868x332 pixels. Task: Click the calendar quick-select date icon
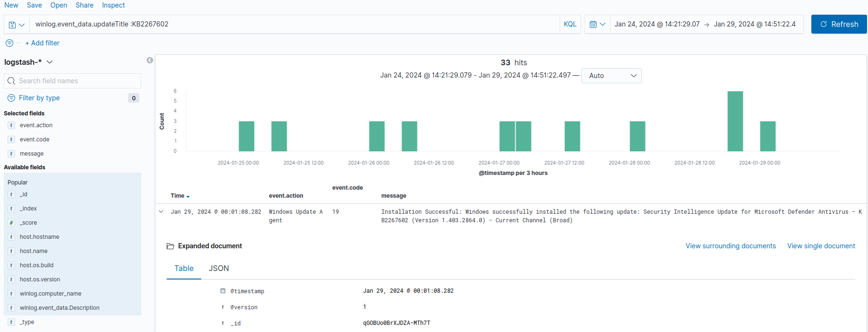tap(597, 25)
